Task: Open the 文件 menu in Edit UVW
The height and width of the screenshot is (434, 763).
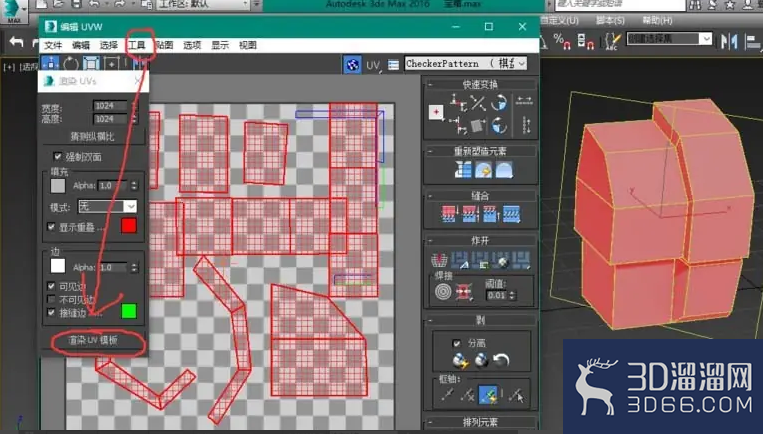Action: click(53, 45)
